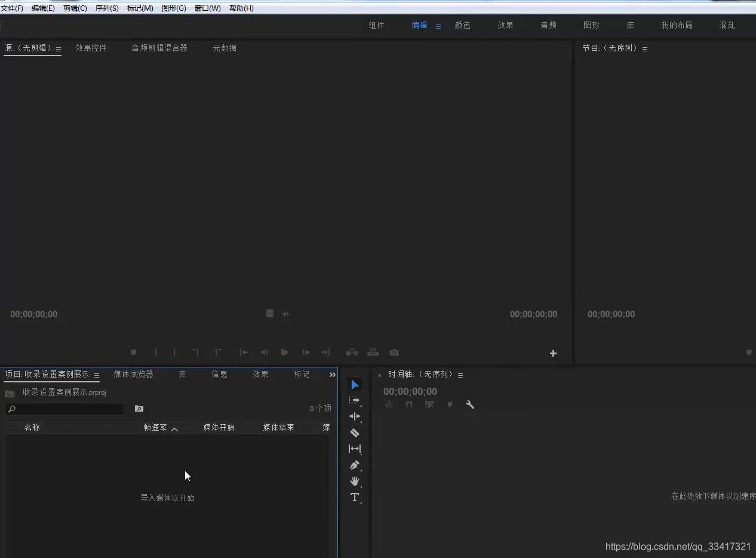Click the 名称 column header
This screenshot has width=756, height=558.
click(32, 427)
